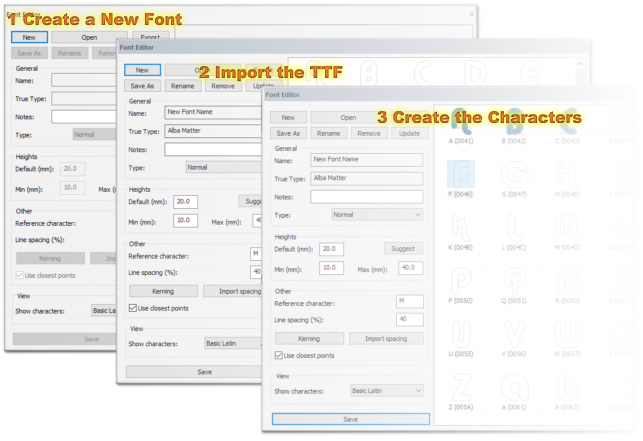
Task: Focus Line spacing field in front window
Action: pyautogui.click(x=410, y=319)
